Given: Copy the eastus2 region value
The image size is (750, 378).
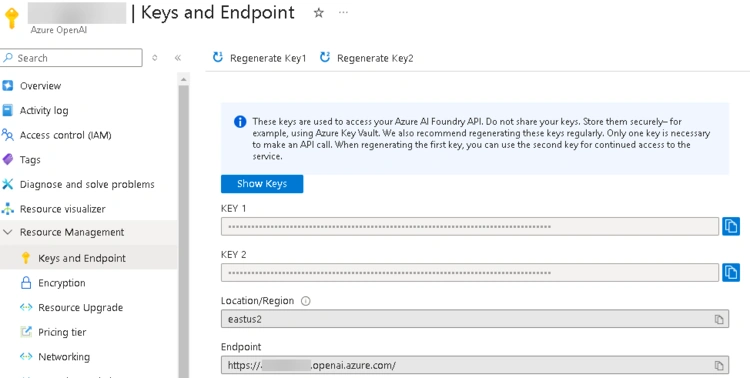Looking at the screenshot, I should pyautogui.click(x=718, y=319).
